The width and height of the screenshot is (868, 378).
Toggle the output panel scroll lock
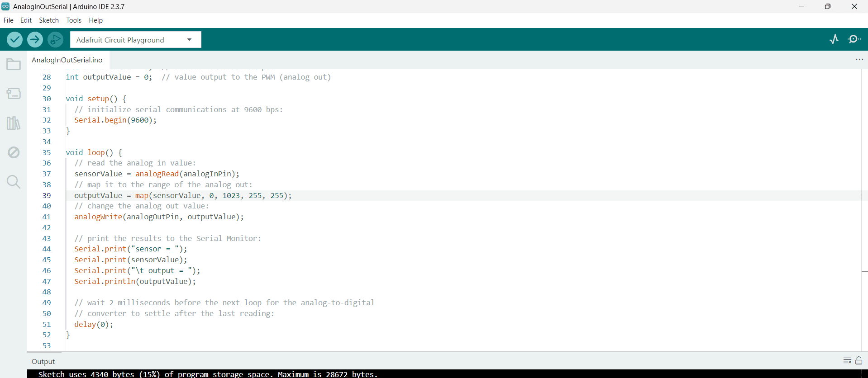pos(858,360)
